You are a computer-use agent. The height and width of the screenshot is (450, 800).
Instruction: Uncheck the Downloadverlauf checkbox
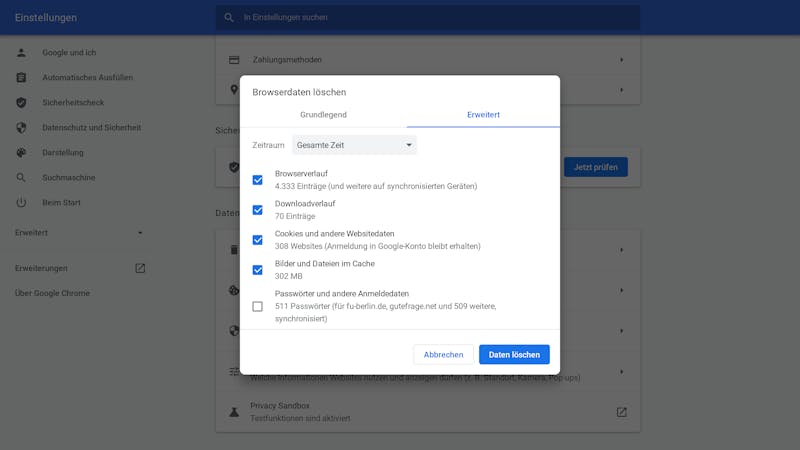click(258, 210)
